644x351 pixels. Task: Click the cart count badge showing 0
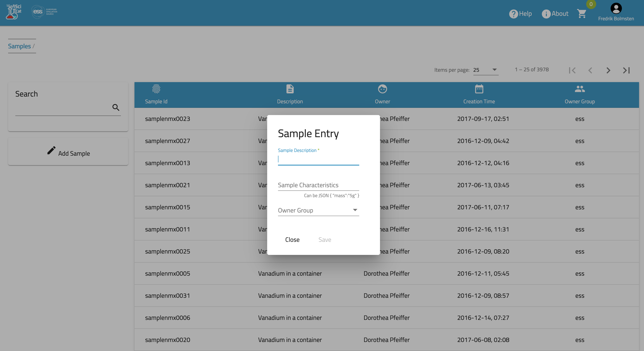tap(591, 4)
